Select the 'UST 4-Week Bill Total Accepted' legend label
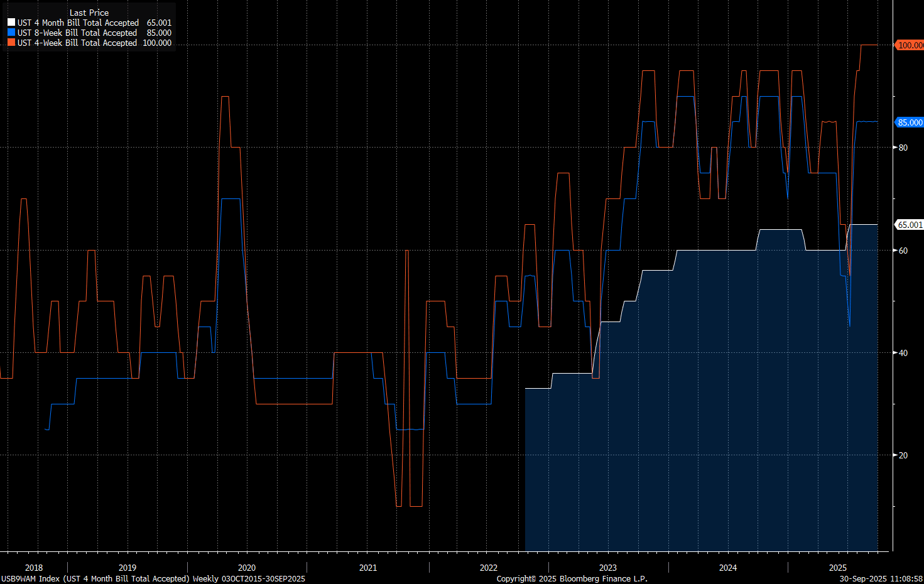The image size is (924, 584). (x=77, y=43)
